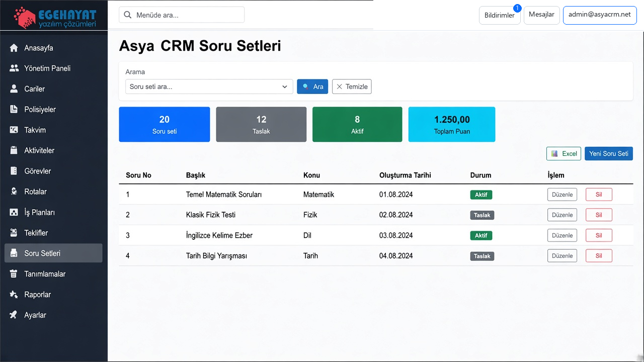The width and height of the screenshot is (644, 362).
Task: Edit the Tarih Bilgi Yarışması row
Action: click(562, 256)
